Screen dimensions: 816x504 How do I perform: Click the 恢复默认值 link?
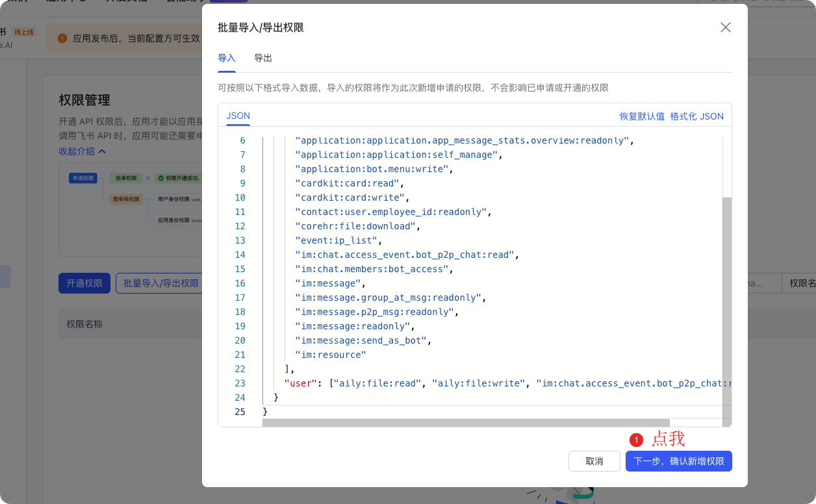pyautogui.click(x=641, y=116)
